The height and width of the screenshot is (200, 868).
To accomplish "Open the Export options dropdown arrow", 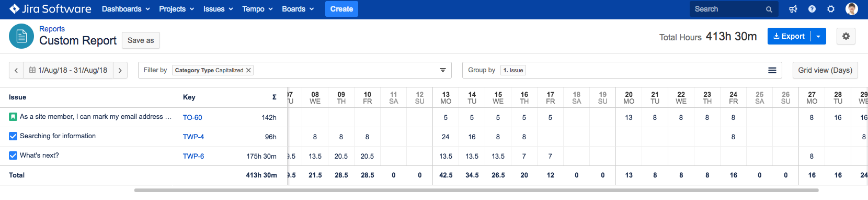I will 818,36.
